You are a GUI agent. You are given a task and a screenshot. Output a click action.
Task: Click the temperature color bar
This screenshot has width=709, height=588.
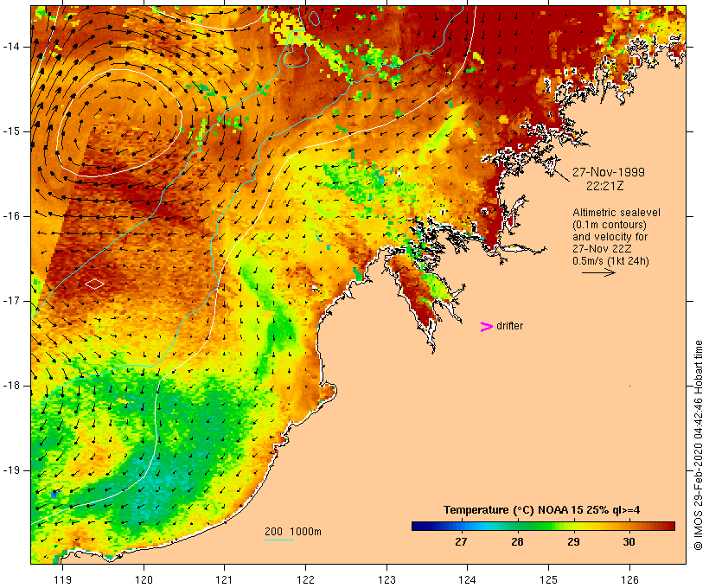543,526
